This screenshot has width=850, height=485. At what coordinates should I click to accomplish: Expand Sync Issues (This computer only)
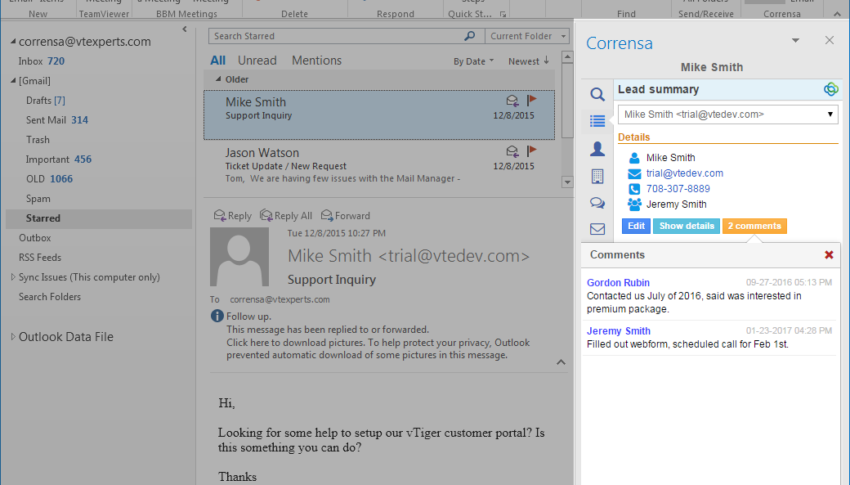point(13,277)
